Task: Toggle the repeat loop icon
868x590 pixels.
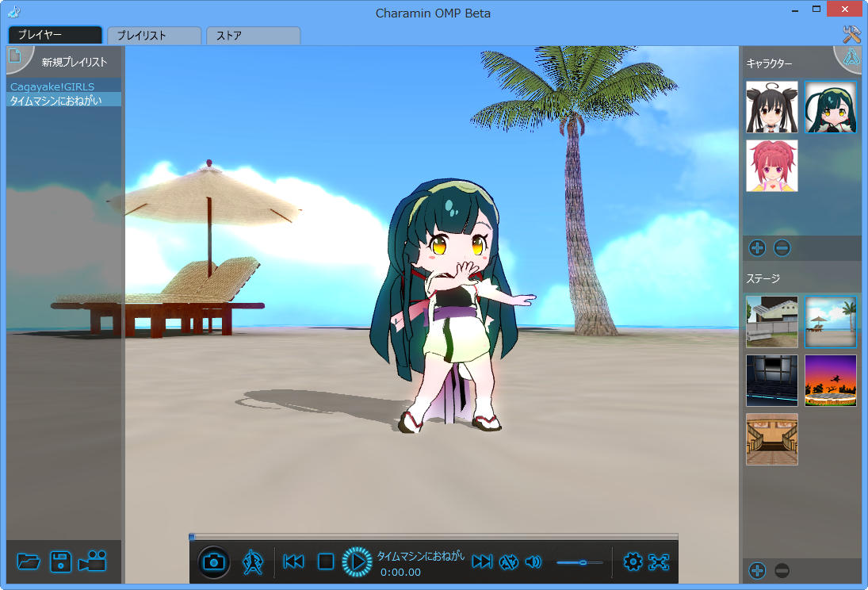Action: click(x=508, y=562)
